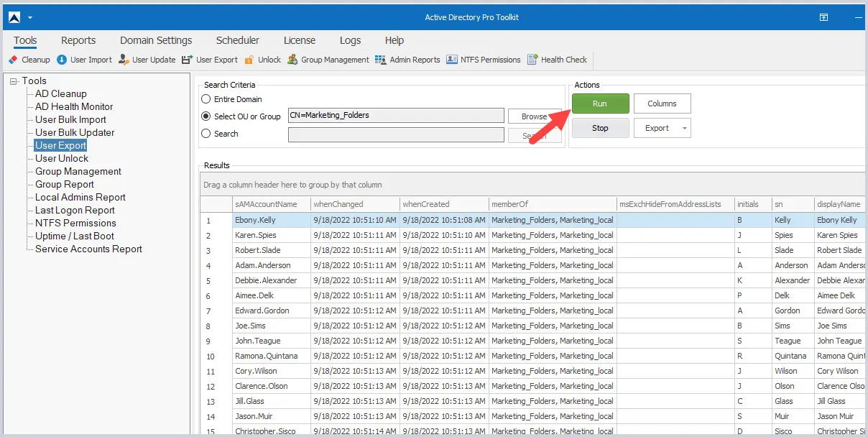
Task: Sort by the whenCreated column header
Action: pos(444,204)
